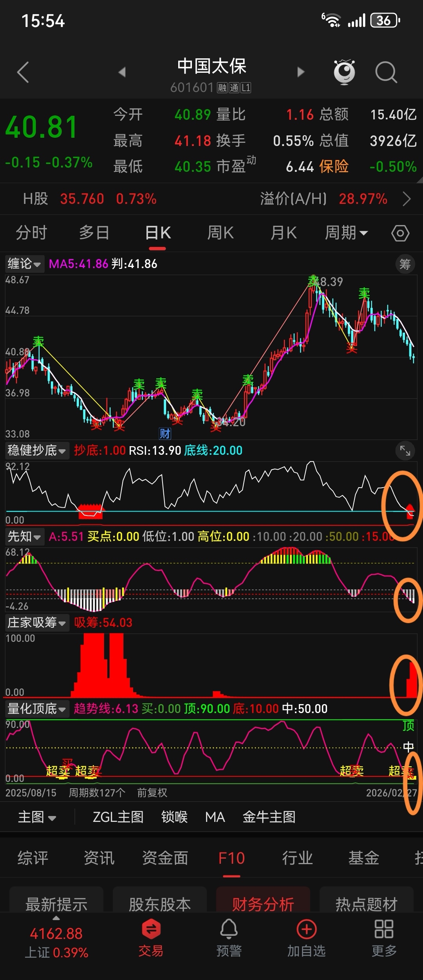Screen dimensions: 423x980
Task: Open the 量化顶底 indicator dropdown
Action: (37, 708)
